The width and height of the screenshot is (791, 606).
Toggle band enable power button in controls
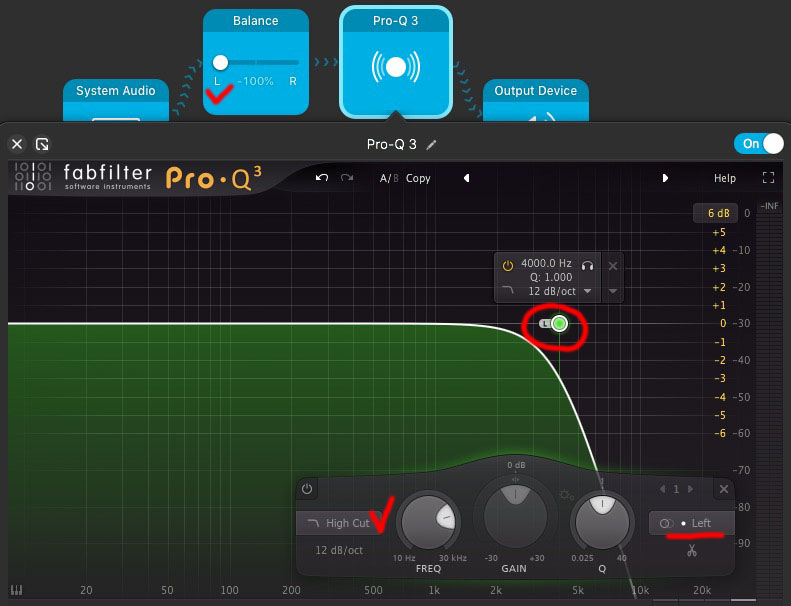(307, 489)
